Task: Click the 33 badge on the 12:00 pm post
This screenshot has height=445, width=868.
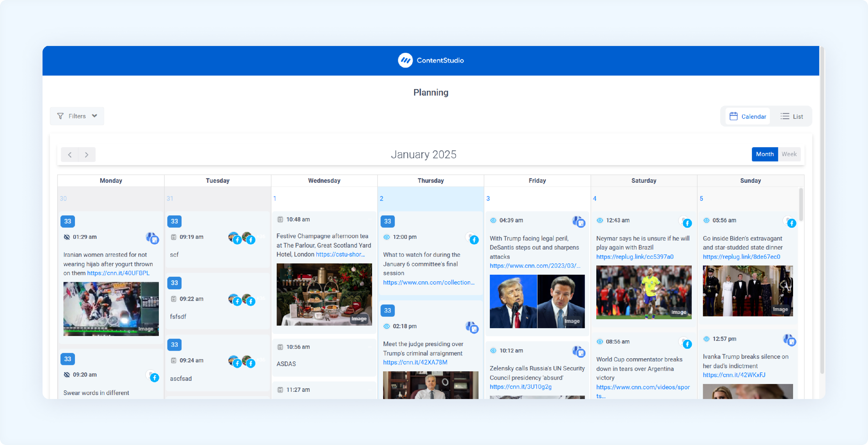Action: pyautogui.click(x=387, y=221)
